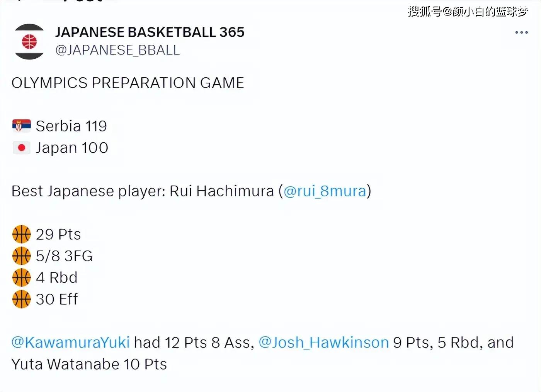This screenshot has height=392, width=541.
Task: Click the basketball emoji beside 29 Pts
Action: click(21, 234)
